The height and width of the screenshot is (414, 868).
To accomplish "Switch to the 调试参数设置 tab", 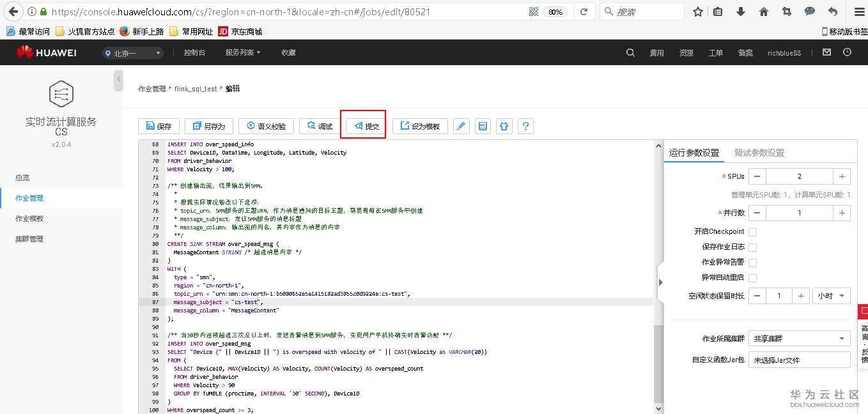I will pos(759,153).
